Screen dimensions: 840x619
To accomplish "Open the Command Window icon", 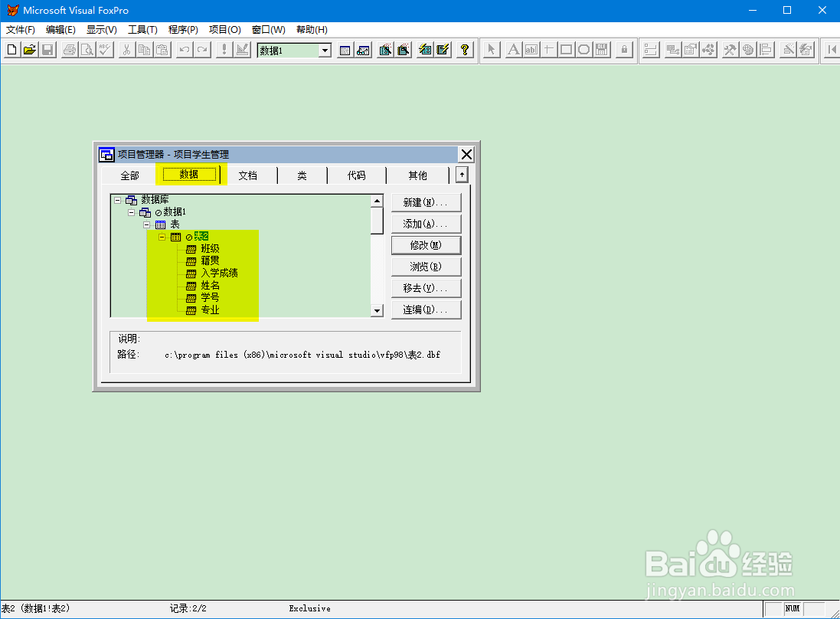I will coord(345,50).
